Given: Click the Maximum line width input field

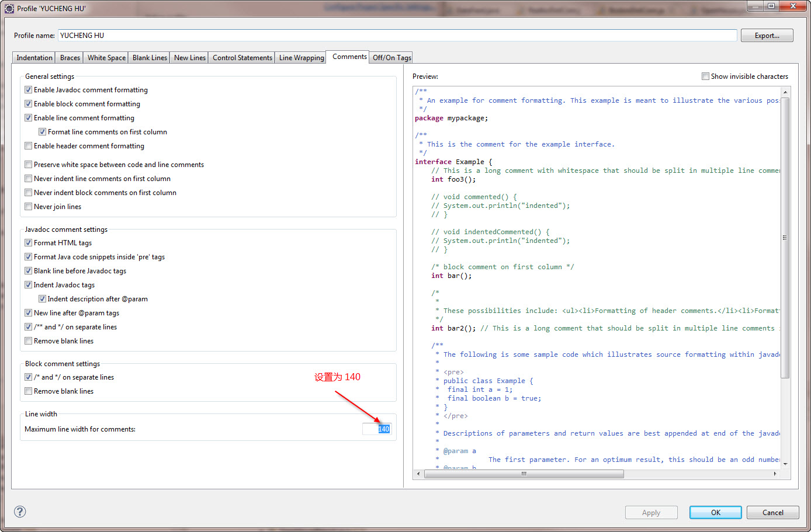Looking at the screenshot, I should coord(376,429).
